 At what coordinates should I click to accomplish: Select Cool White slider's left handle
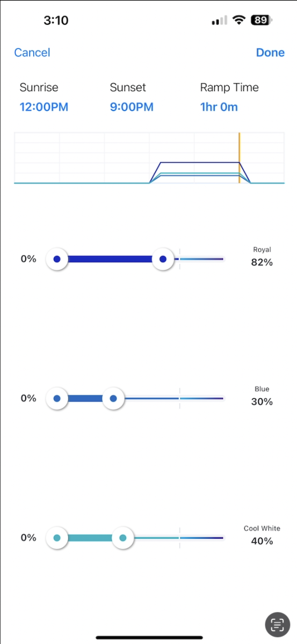[57, 538]
